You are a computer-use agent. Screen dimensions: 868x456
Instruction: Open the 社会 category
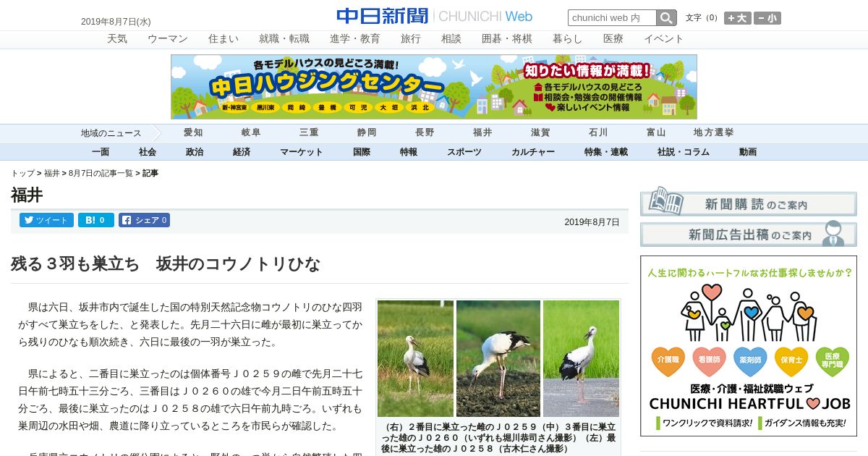tap(148, 152)
